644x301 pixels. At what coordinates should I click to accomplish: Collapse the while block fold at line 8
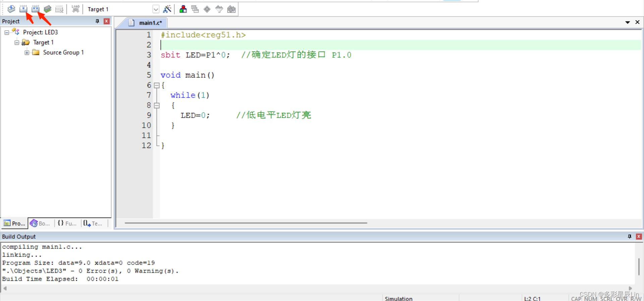(156, 106)
